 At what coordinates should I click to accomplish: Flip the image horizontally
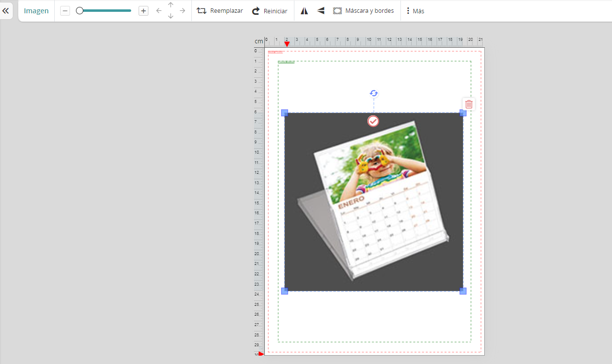[304, 10]
